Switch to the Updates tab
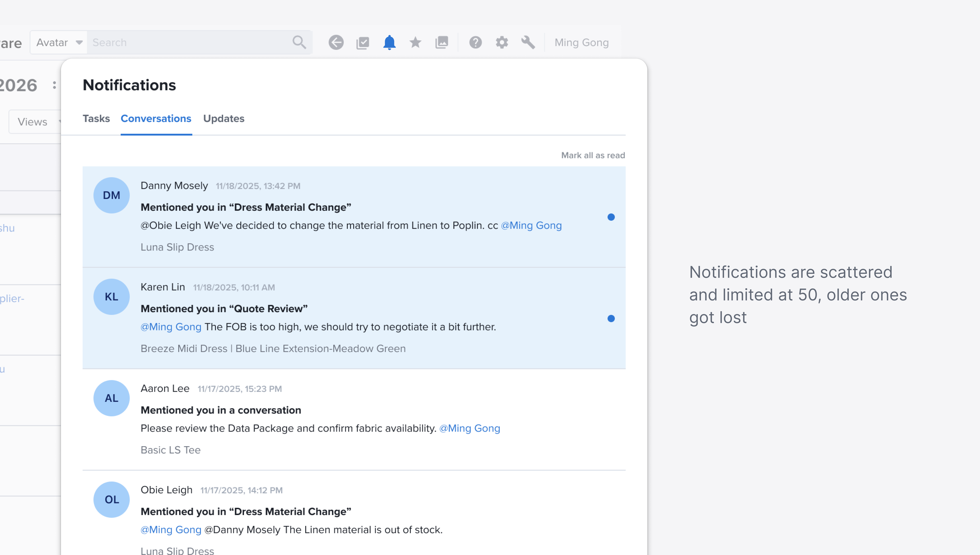Image resolution: width=980 pixels, height=555 pixels. click(224, 119)
